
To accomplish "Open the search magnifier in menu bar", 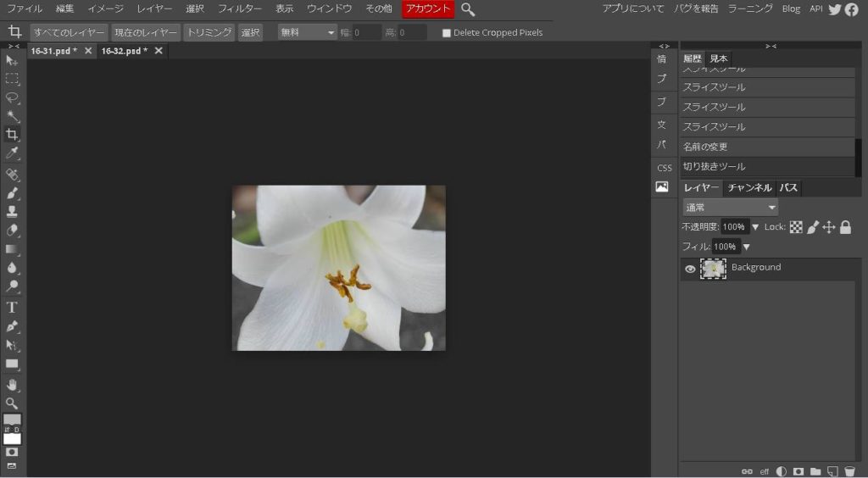I will [x=468, y=9].
